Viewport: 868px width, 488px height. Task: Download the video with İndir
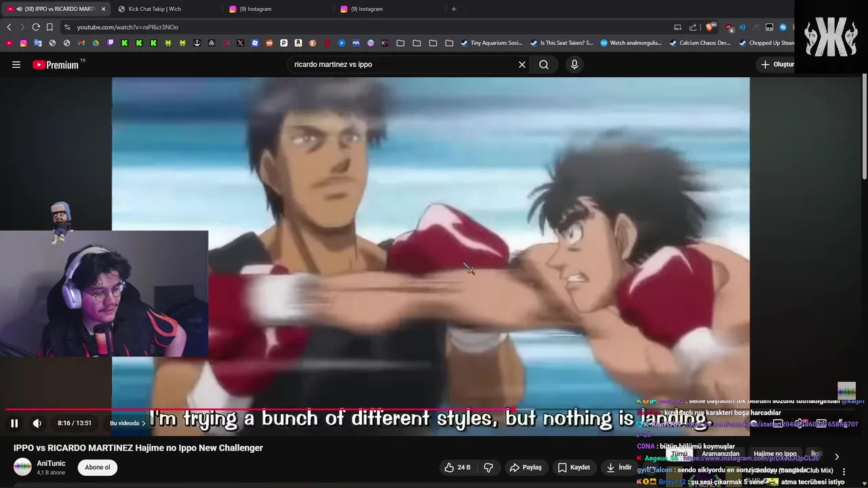click(618, 467)
